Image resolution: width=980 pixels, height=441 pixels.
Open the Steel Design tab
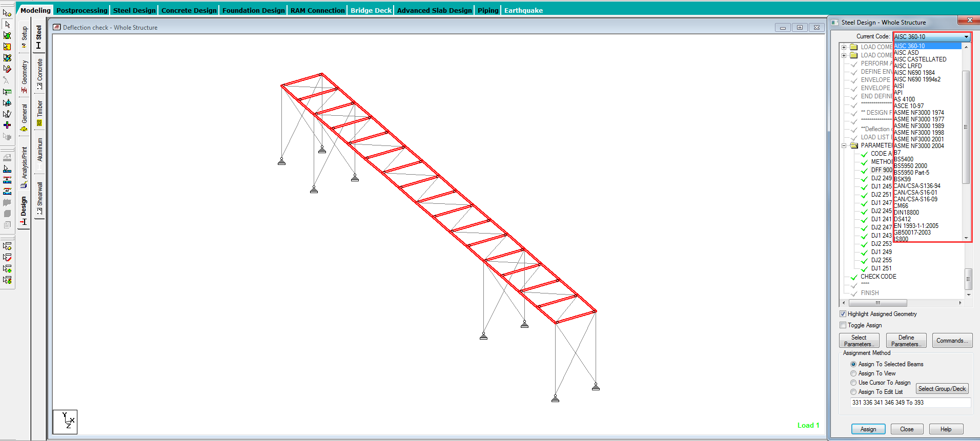[134, 10]
